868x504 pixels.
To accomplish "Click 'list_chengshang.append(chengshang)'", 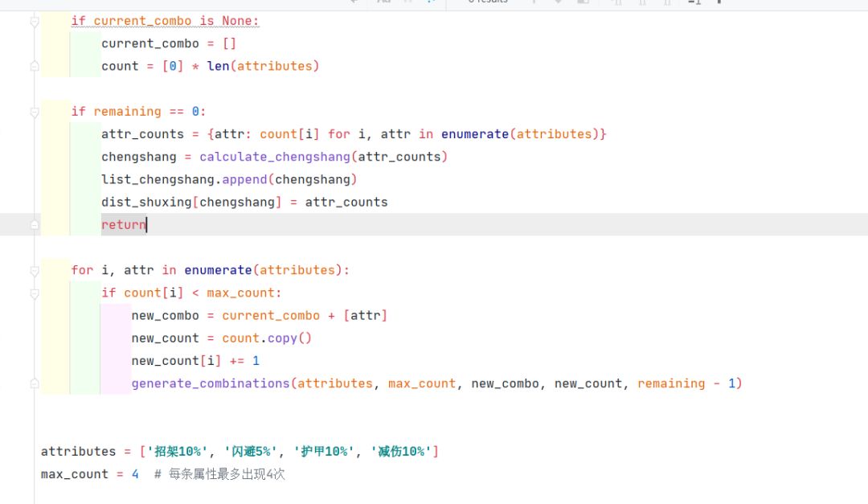I will [x=229, y=179].
